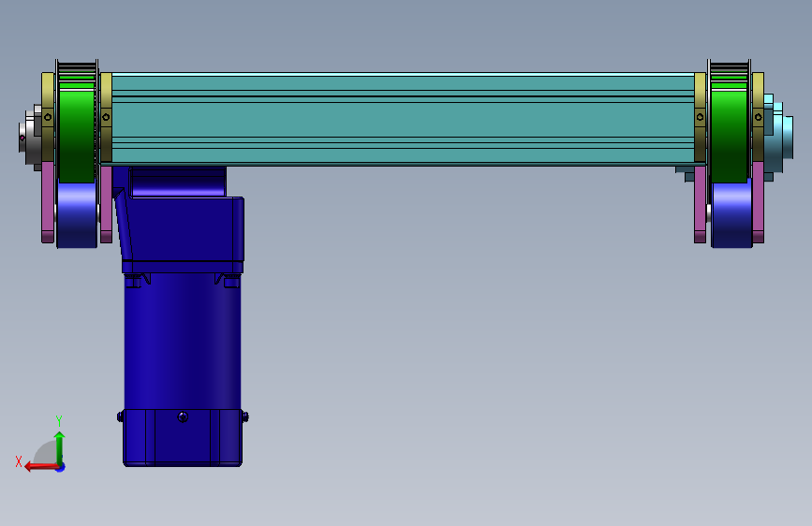This screenshot has width=812, height=526.
Task: Pick the hex bolt on outermost left yellow plate
Action: [x=48, y=117]
